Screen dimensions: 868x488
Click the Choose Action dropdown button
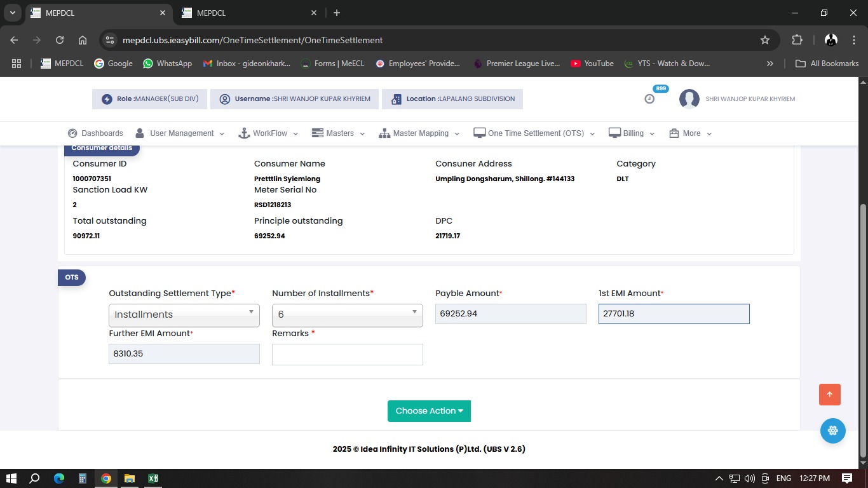429,411
